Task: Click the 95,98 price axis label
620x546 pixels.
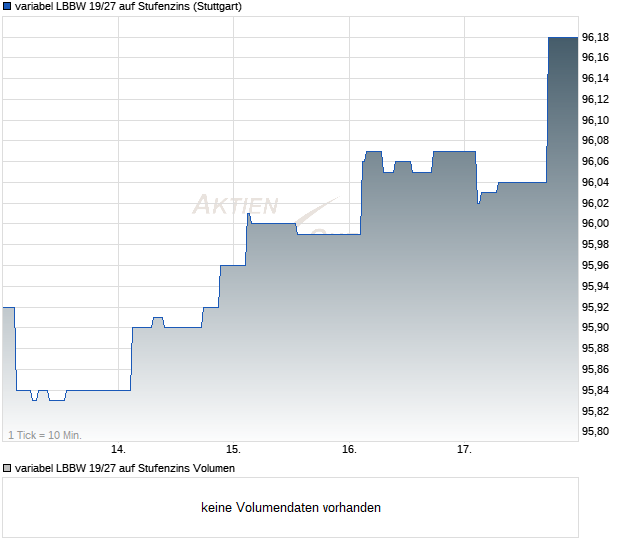Action: pyautogui.click(x=595, y=244)
